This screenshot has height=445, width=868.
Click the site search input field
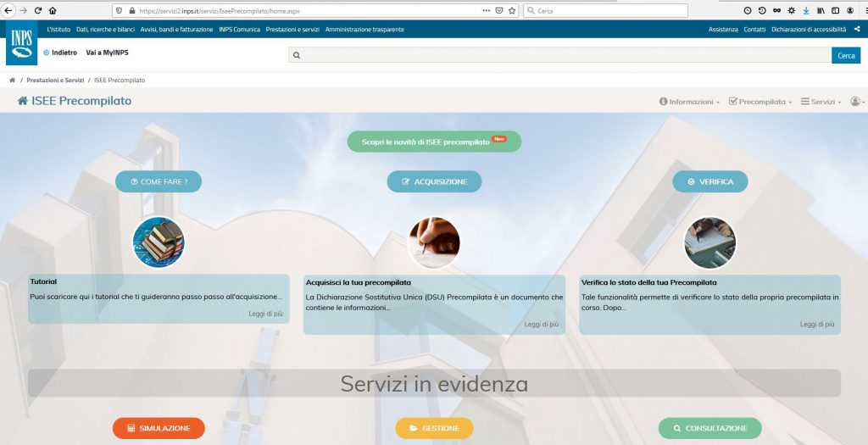(x=559, y=55)
